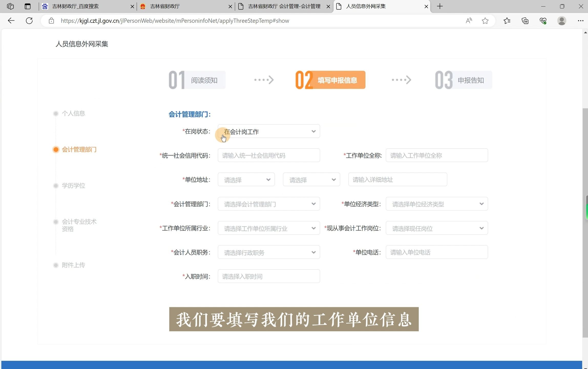The height and width of the screenshot is (369, 588).
Task: Close the 吉林省财政厅 tab
Action: coord(230,7)
